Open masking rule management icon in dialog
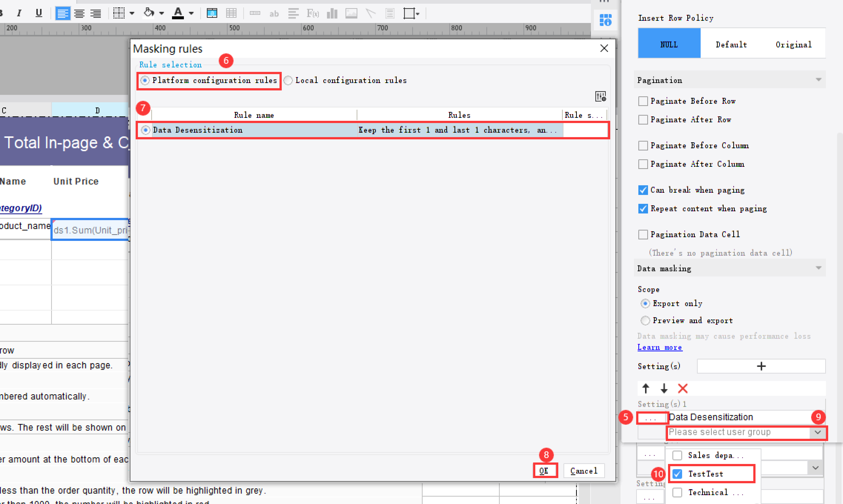Image resolution: width=843 pixels, height=504 pixels. coord(600,97)
